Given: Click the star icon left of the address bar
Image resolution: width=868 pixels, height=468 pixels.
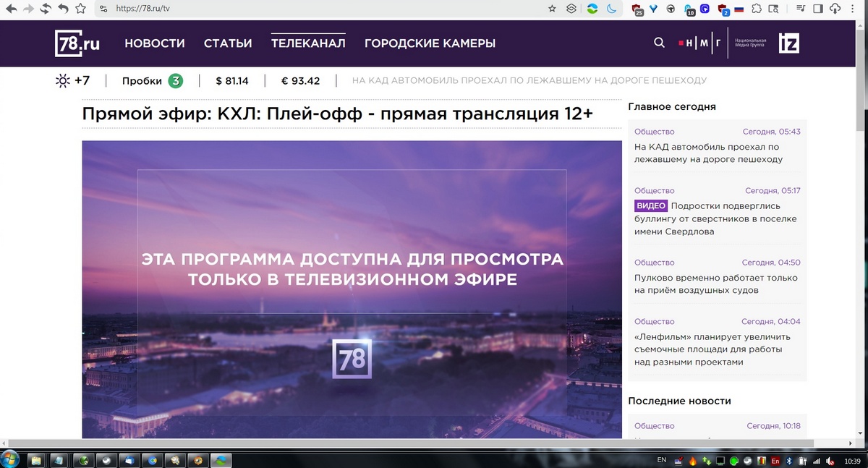Looking at the screenshot, I should pyautogui.click(x=80, y=9).
